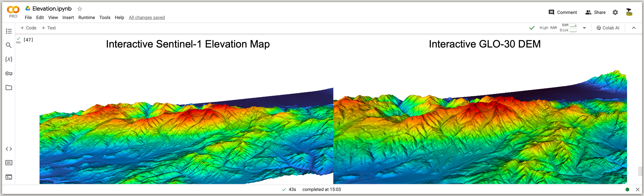Add a new Code cell
The width and height of the screenshot is (644, 196).
[x=28, y=28]
